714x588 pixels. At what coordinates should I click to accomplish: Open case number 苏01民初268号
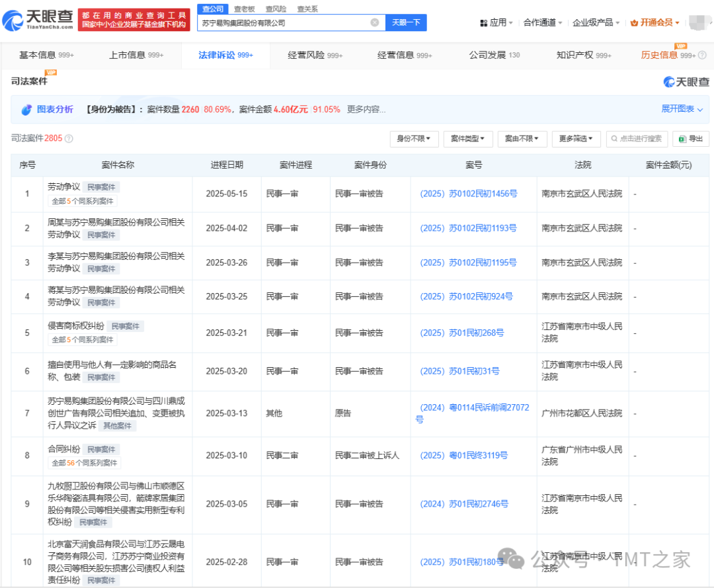tap(461, 333)
